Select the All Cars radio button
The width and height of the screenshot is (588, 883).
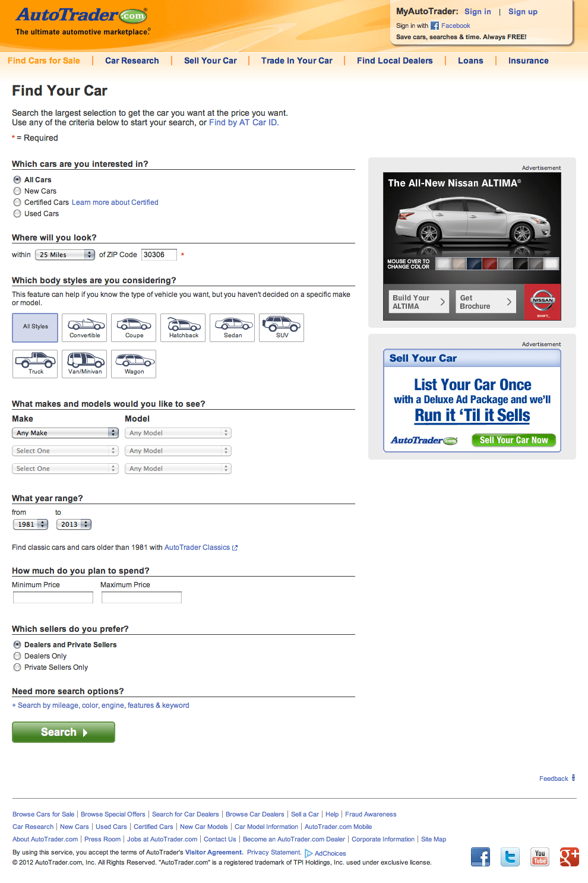pos(17,179)
